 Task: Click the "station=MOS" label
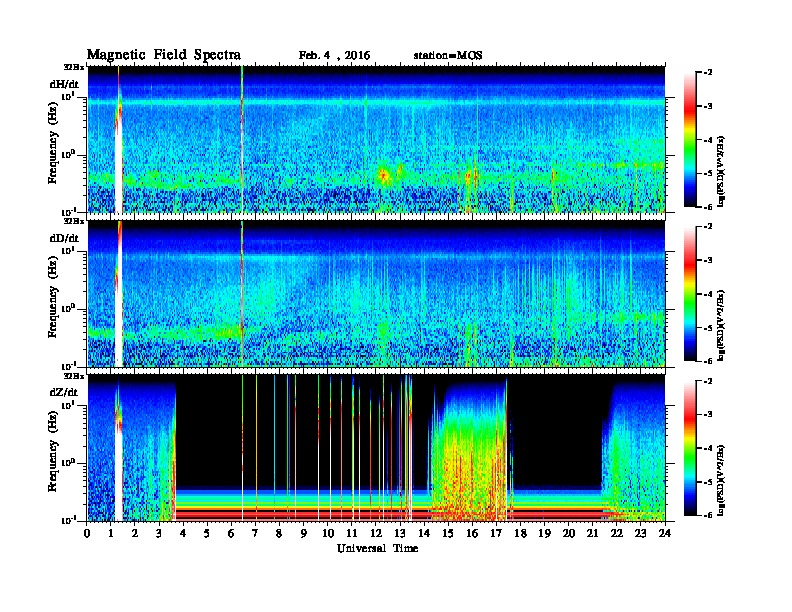(x=448, y=56)
